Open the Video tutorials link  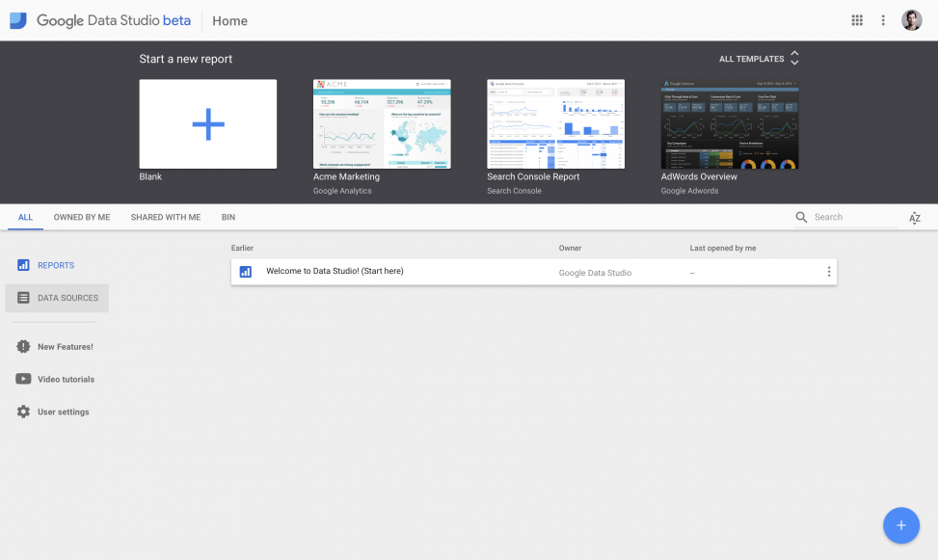click(66, 380)
